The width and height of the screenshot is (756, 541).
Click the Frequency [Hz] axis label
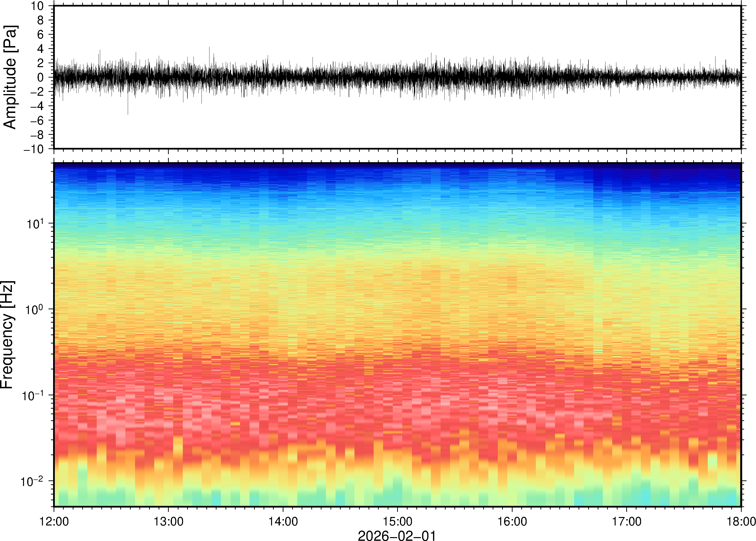(x=8, y=335)
